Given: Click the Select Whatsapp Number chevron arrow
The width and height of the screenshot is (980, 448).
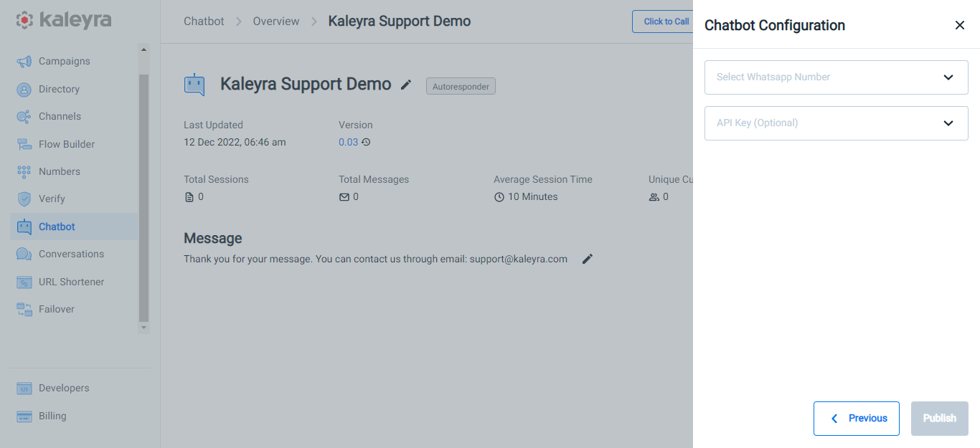Looking at the screenshot, I should [x=948, y=77].
